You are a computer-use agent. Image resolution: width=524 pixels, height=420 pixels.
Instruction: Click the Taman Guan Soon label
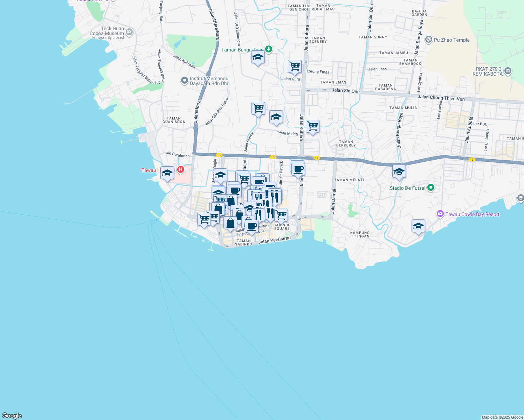174,120
